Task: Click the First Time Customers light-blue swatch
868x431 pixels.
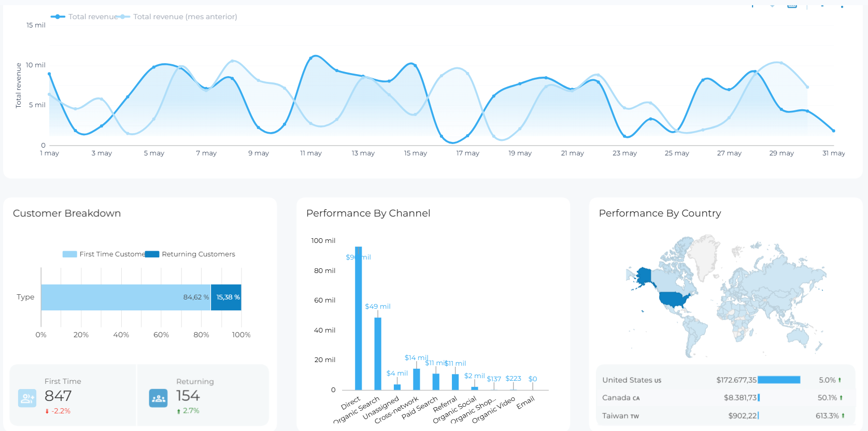Action: click(x=69, y=254)
